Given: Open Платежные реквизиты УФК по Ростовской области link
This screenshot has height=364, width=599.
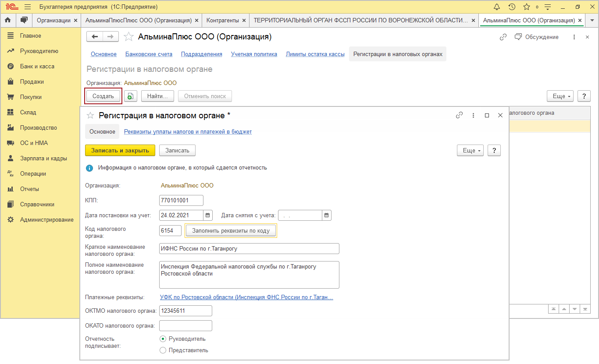Looking at the screenshot, I should [246, 297].
